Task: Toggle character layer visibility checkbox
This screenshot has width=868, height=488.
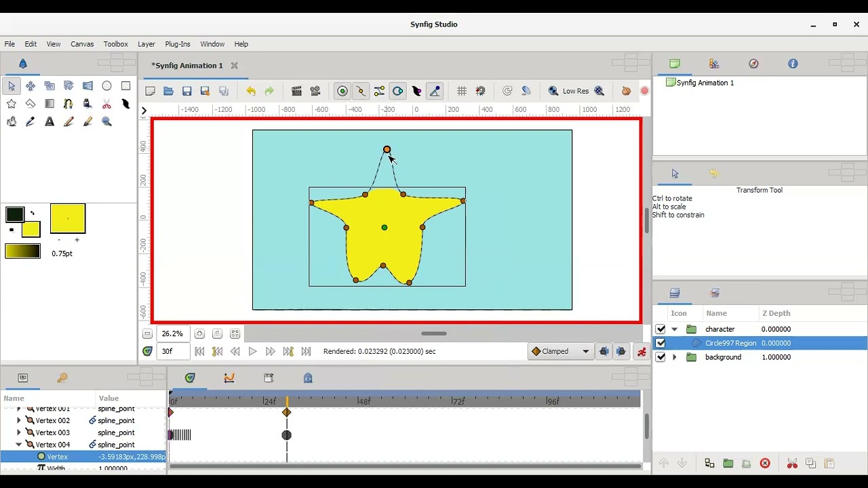Action: pos(660,329)
